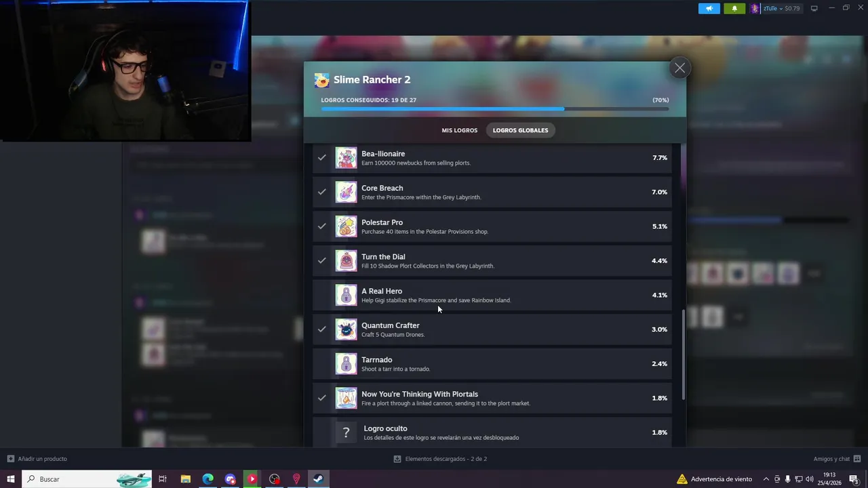The image size is (868, 488).
Task: Click 'Logros conseguidos: 19 de 27' text
Action: 368,100
